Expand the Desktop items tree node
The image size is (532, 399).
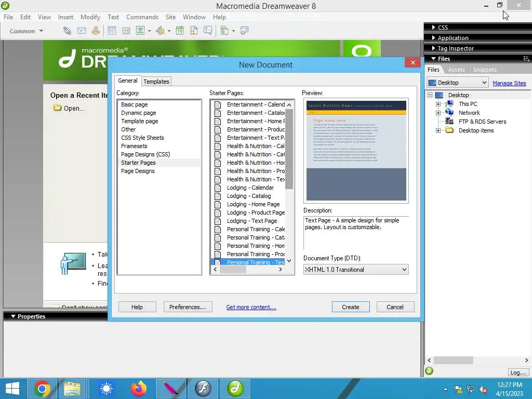point(438,130)
